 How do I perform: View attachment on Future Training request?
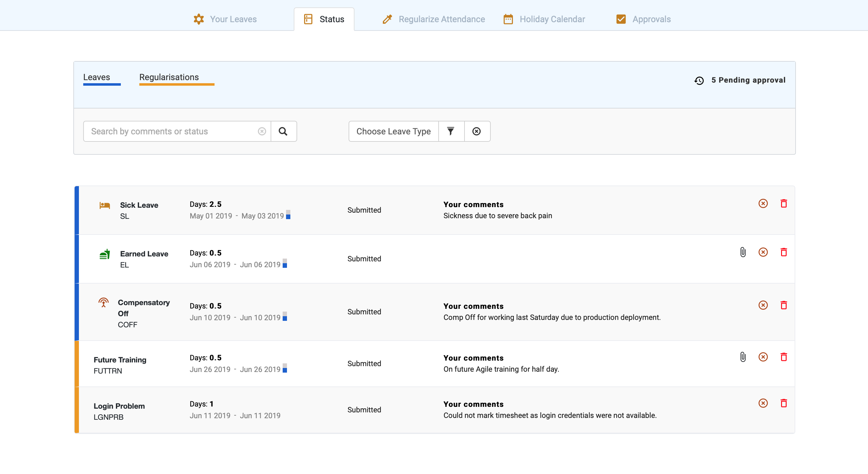tap(743, 357)
